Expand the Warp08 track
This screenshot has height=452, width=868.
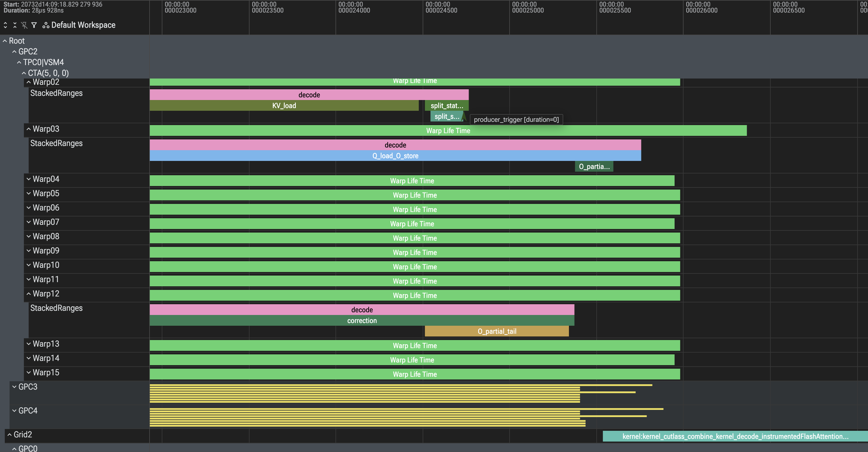point(29,236)
